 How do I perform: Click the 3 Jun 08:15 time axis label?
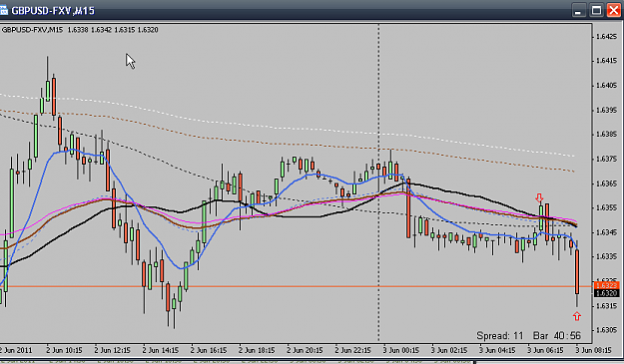point(593,350)
